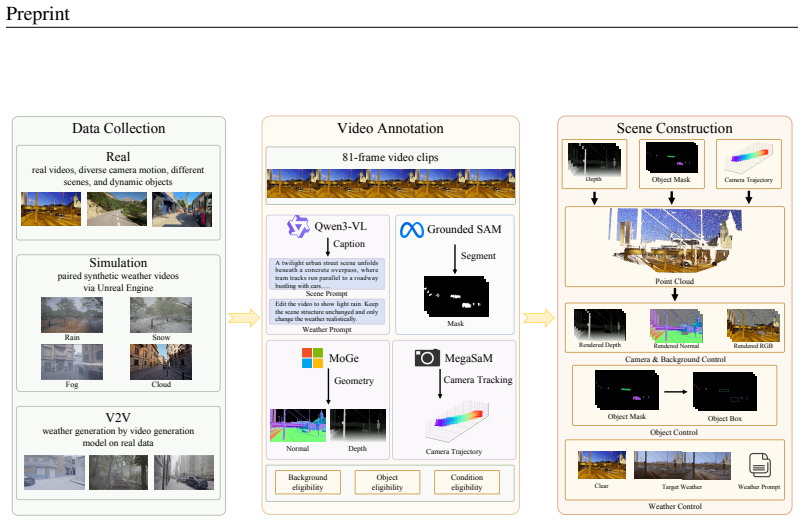Click the Clear weather thumbnail
Screen dimensions: 804x521
pos(602,465)
